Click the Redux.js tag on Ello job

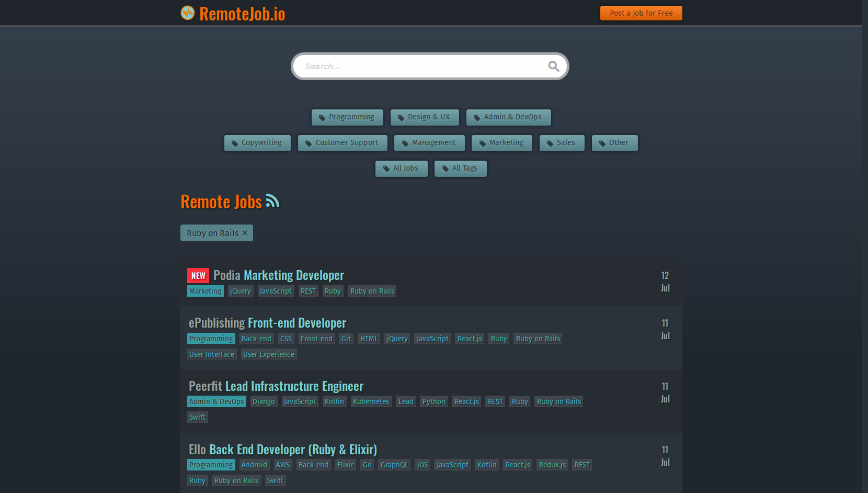553,465
